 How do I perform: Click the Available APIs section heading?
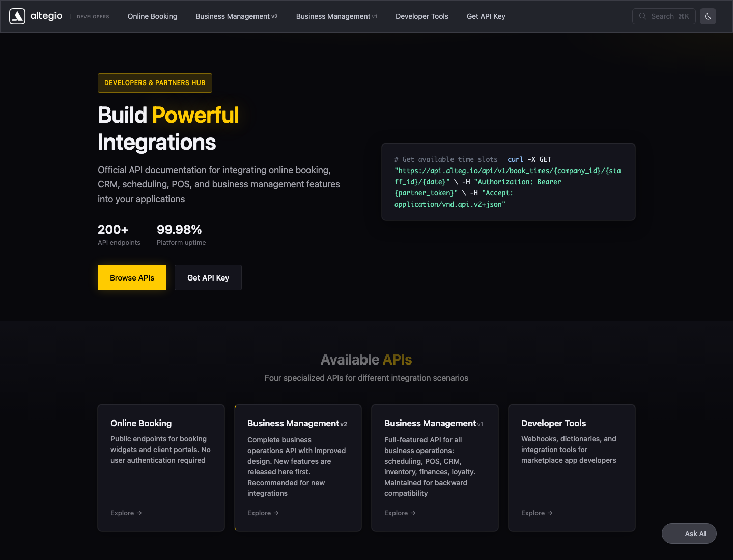tap(366, 359)
